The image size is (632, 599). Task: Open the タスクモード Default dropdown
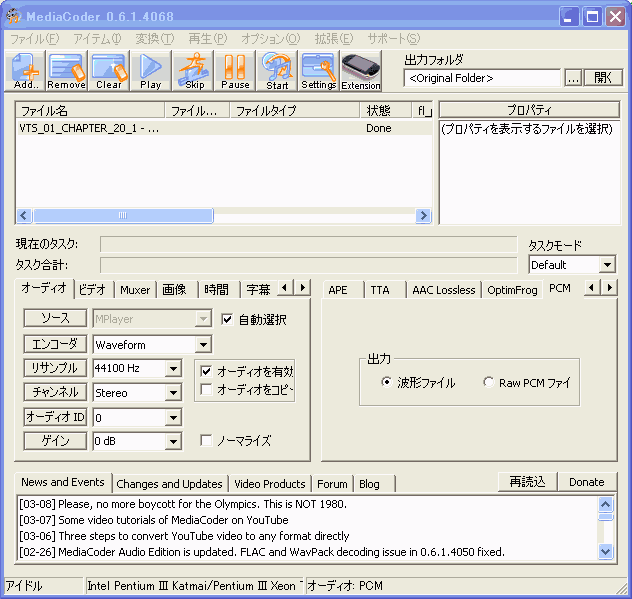(607, 265)
